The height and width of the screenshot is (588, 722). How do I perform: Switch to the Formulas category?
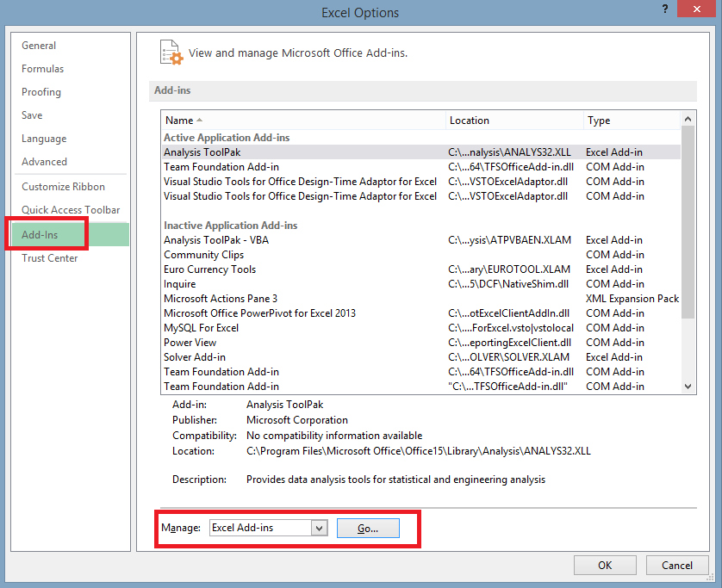(43, 69)
